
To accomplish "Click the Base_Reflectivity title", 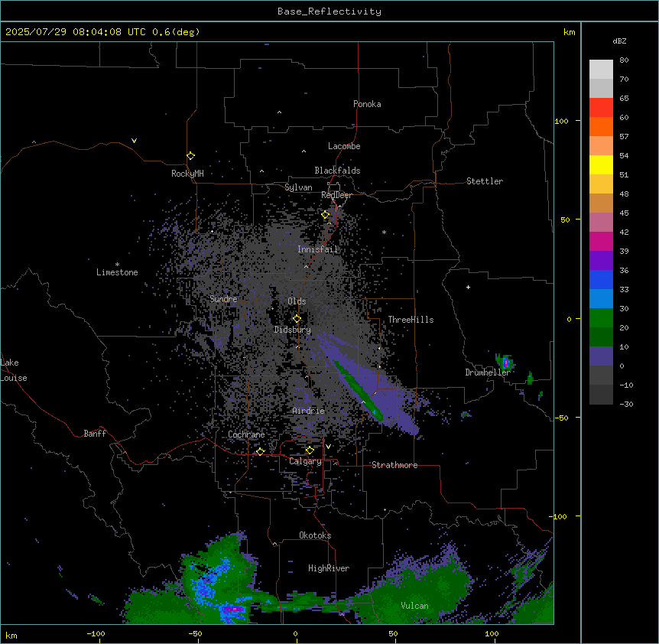I will (329, 11).
